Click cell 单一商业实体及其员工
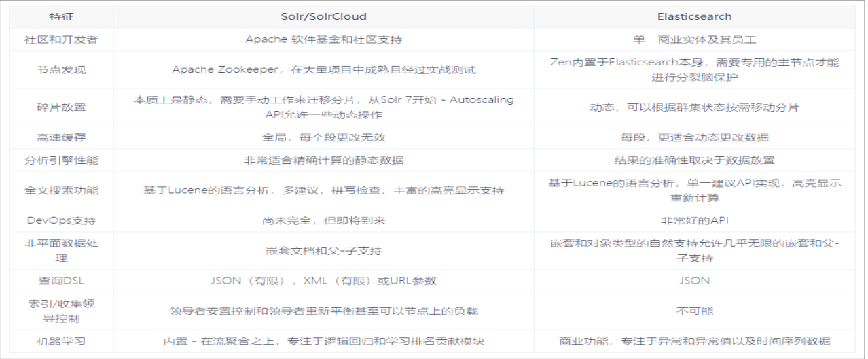The width and height of the screenshot is (868, 359). click(x=694, y=39)
